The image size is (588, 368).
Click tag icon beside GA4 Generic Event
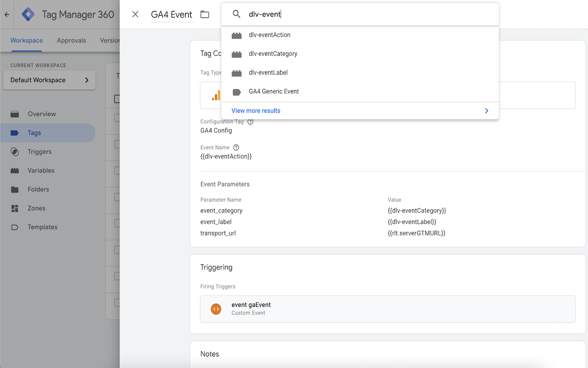[x=237, y=92]
